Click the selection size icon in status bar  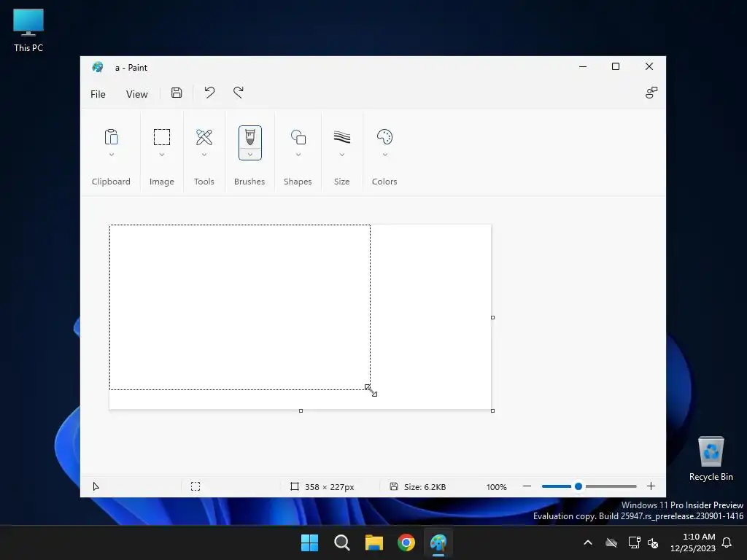[x=196, y=486]
